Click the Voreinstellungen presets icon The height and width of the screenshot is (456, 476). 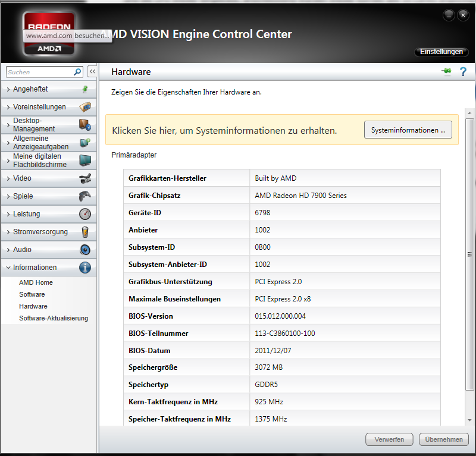click(x=85, y=107)
